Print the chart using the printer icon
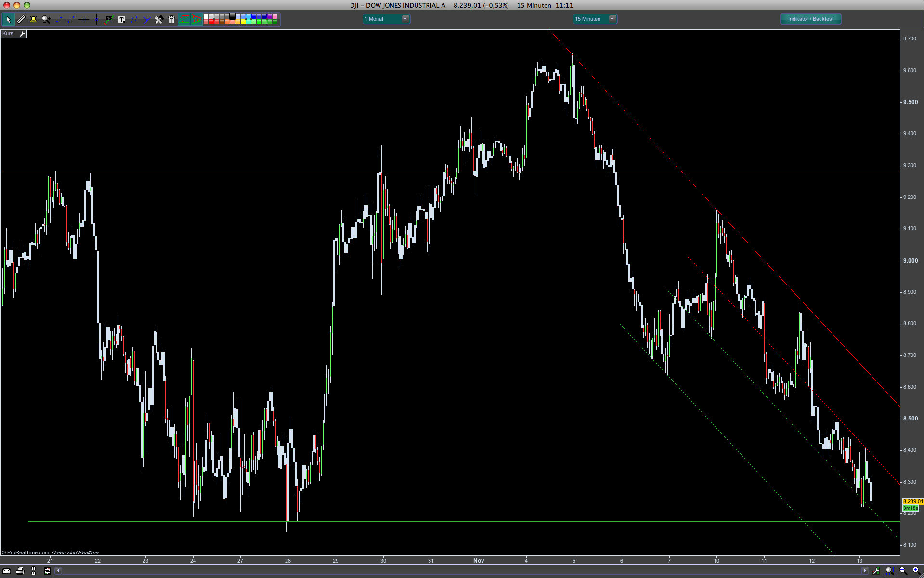Viewport: 924px width, 578px height. (20, 571)
